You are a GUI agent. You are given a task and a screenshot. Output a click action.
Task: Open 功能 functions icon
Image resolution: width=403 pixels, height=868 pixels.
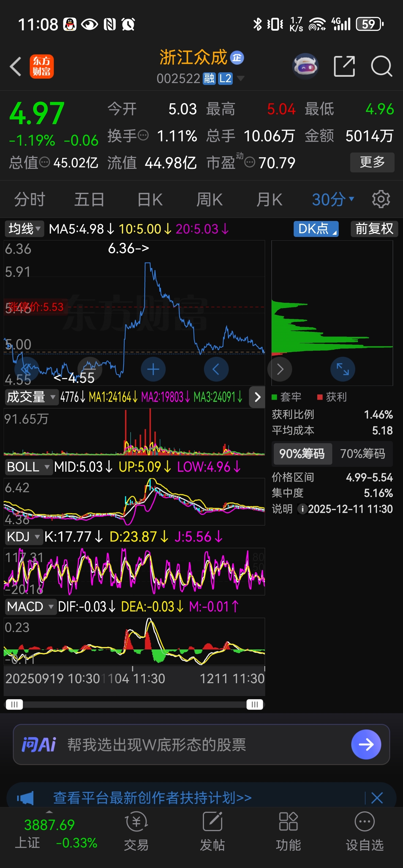tap(288, 831)
